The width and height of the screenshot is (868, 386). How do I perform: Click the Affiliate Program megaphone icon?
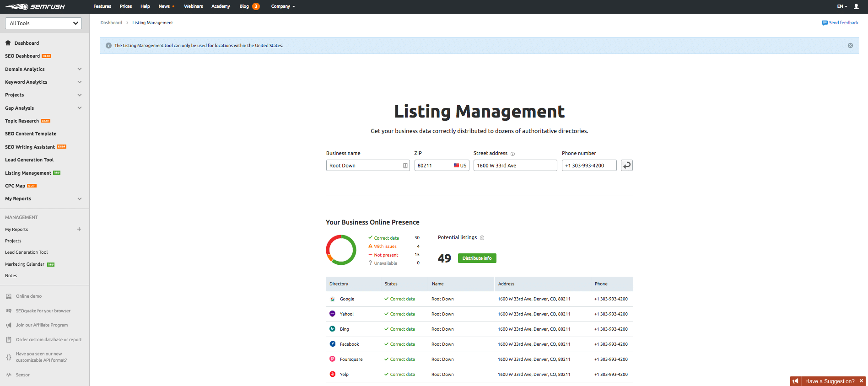point(9,325)
